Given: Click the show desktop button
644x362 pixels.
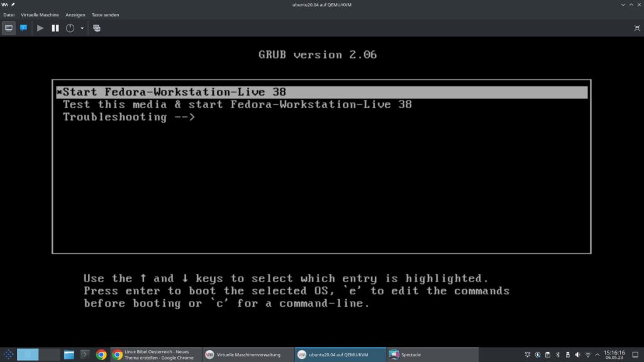Looking at the screenshot, I should pos(635,354).
